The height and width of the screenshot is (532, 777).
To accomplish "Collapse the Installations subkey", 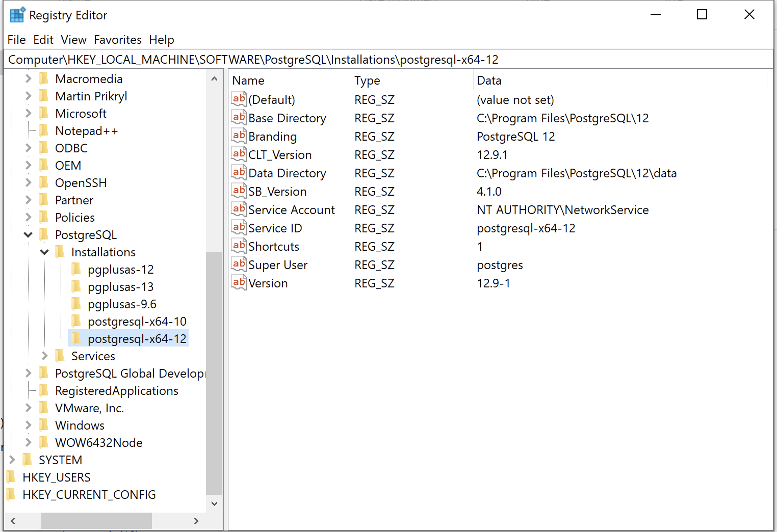I will click(44, 252).
